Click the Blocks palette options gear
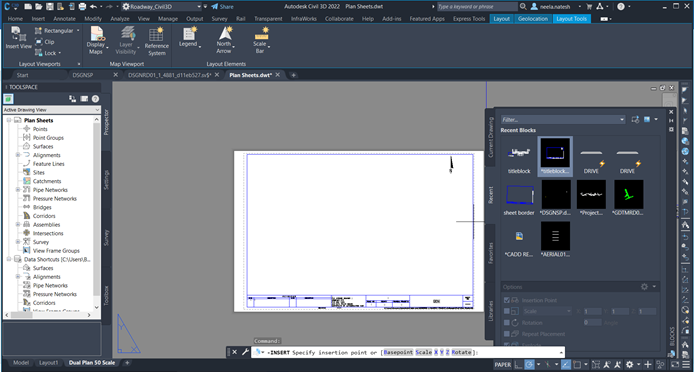 [644, 287]
